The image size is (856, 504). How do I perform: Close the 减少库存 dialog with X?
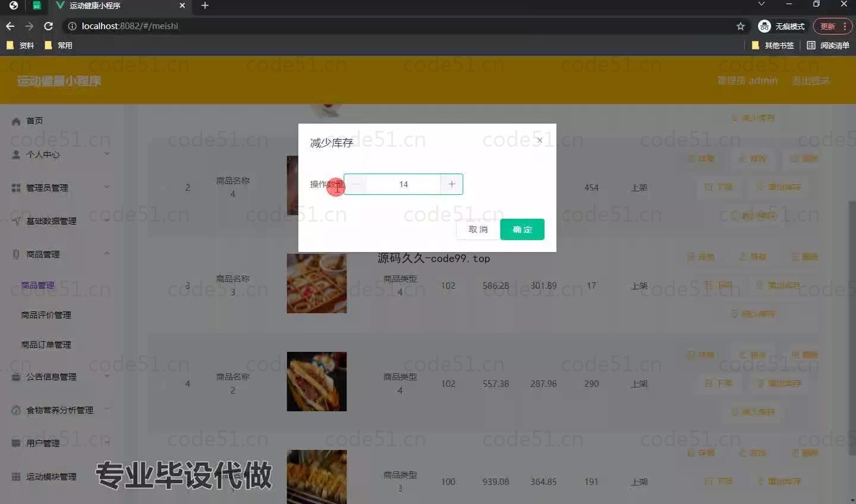click(539, 140)
